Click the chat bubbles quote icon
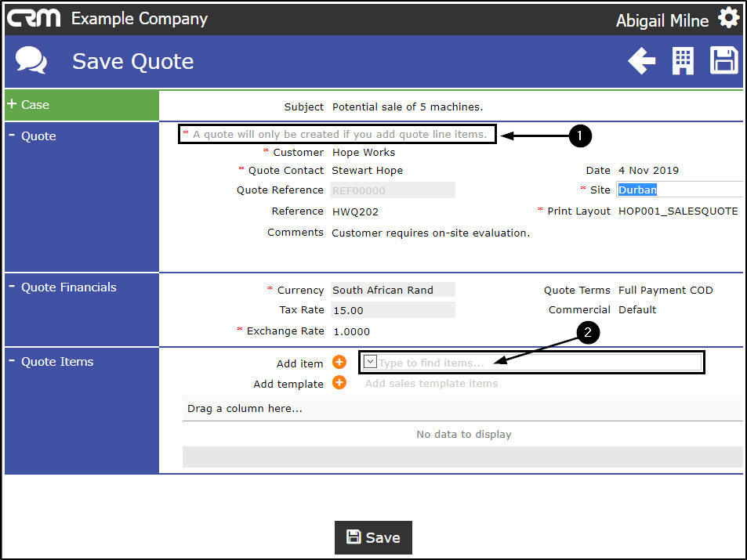Screen dimensions: 747x560 pos(31,60)
